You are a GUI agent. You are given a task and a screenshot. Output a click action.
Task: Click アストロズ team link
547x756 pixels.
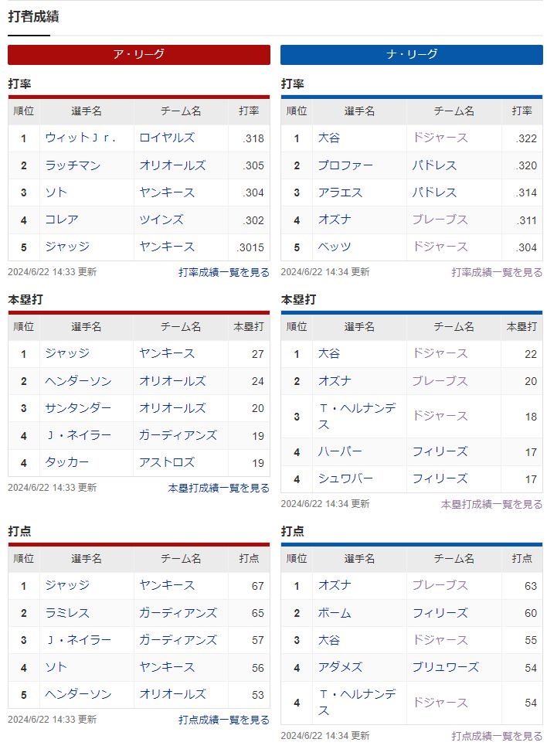click(x=167, y=462)
